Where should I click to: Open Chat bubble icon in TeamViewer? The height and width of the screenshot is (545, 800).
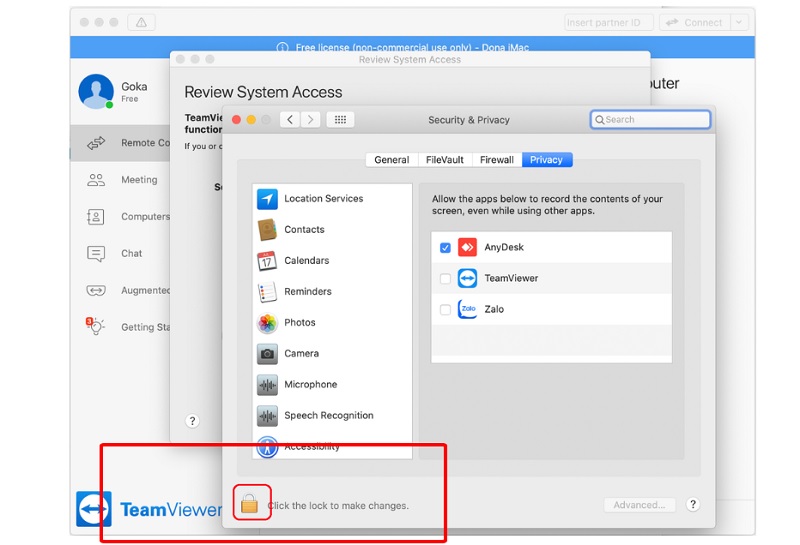(96, 254)
